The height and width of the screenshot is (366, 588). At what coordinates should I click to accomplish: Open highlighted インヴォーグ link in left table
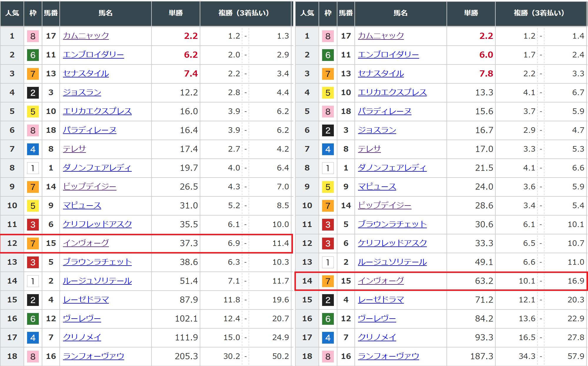[86, 243]
